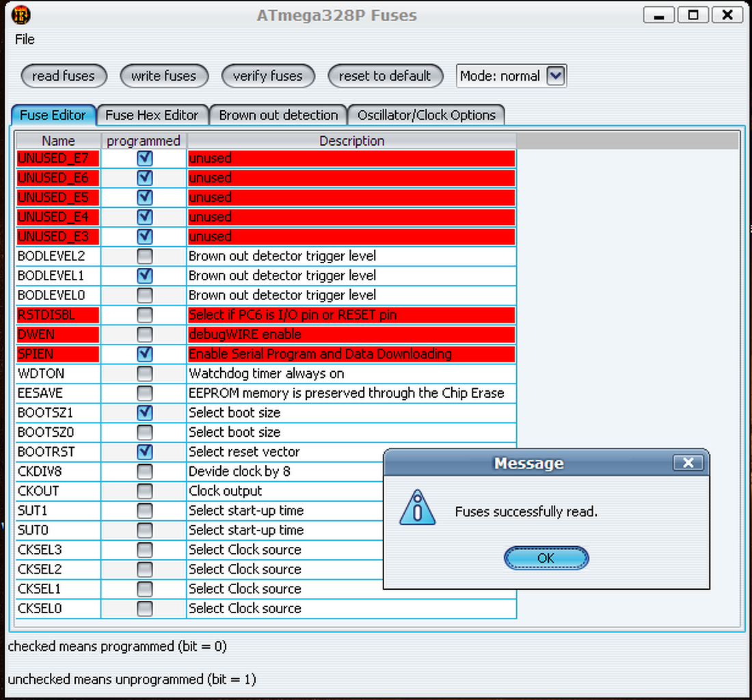Image resolution: width=752 pixels, height=700 pixels.
Task: Uncheck the BOOTSZ1 checkbox
Action: (144, 413)
